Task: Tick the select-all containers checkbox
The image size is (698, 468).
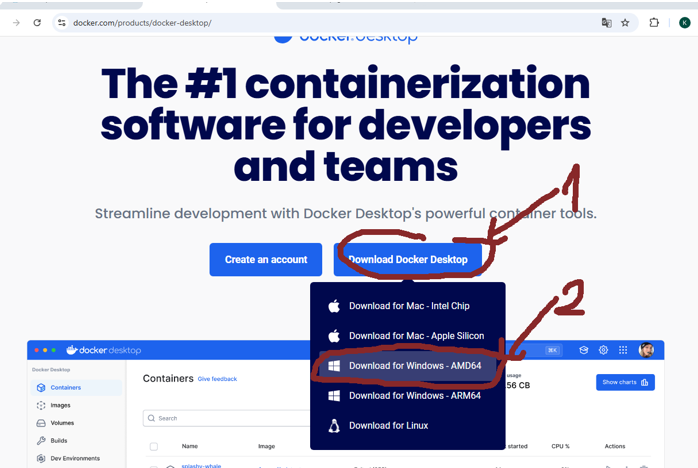Action: coord(153,447)
